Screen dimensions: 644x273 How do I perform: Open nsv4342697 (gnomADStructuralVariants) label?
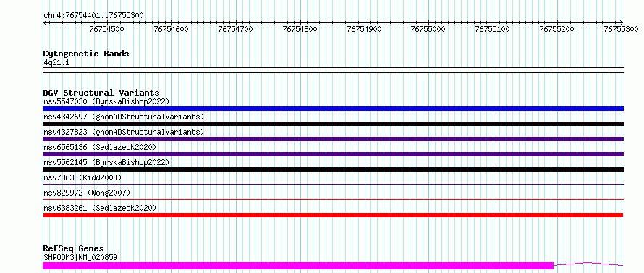pos(124,117)
